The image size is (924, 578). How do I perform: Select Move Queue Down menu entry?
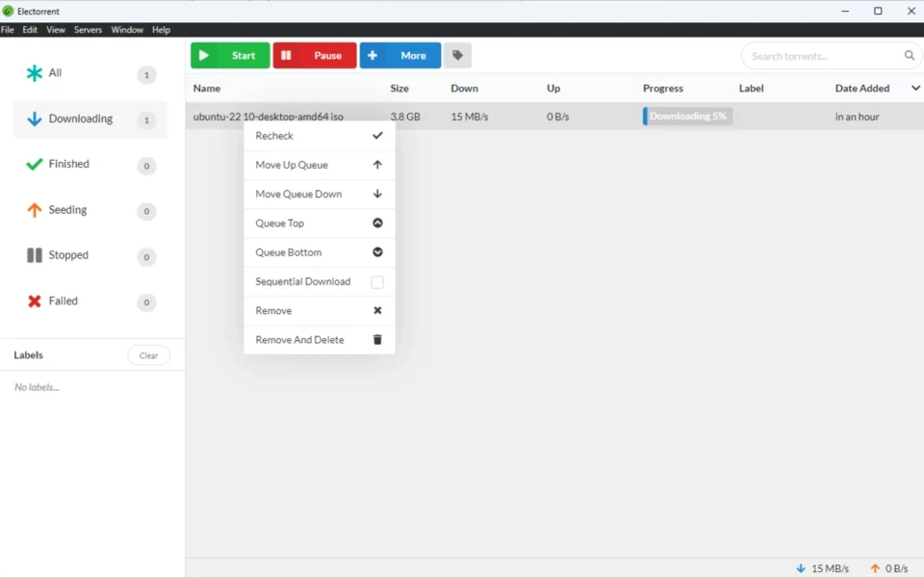click(320, 194)
